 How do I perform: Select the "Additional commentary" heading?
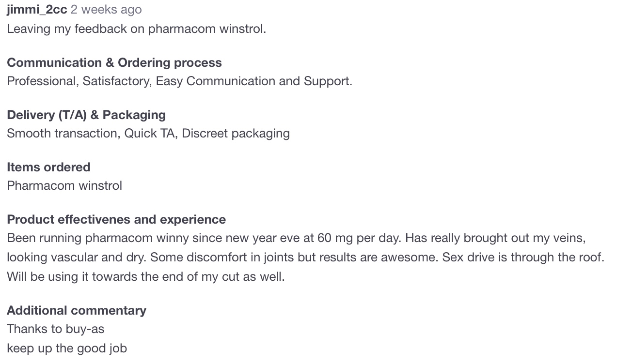(x=77, y=311)
